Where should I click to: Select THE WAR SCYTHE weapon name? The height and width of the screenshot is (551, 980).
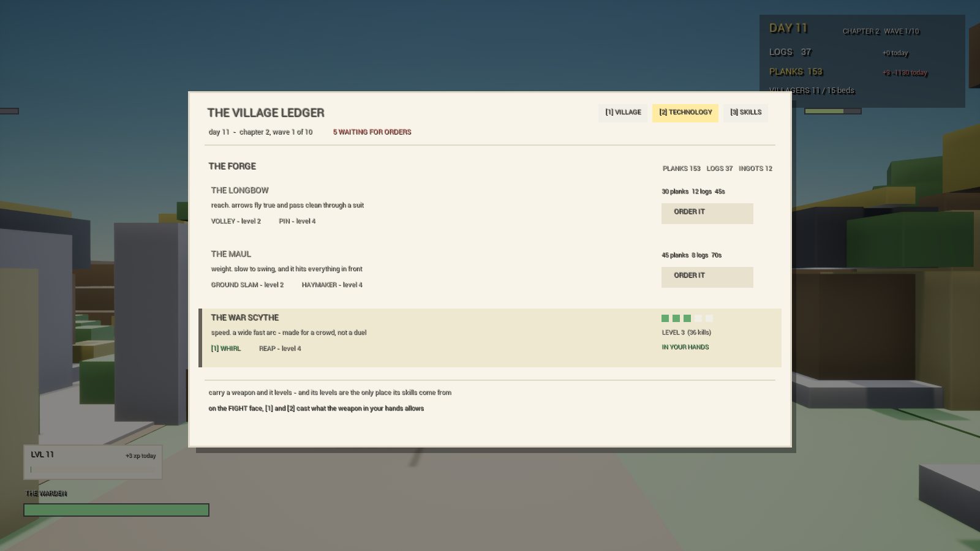tap(244, 318)
